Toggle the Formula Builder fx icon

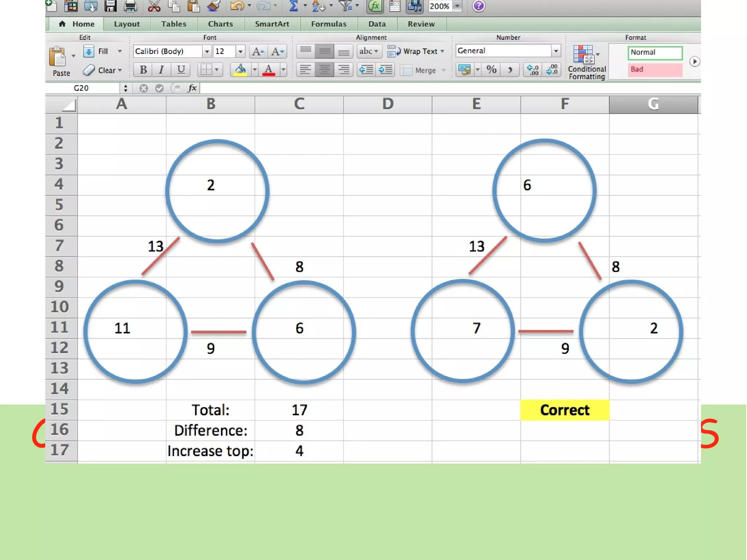pyautogui.click(x=375, y=6)
